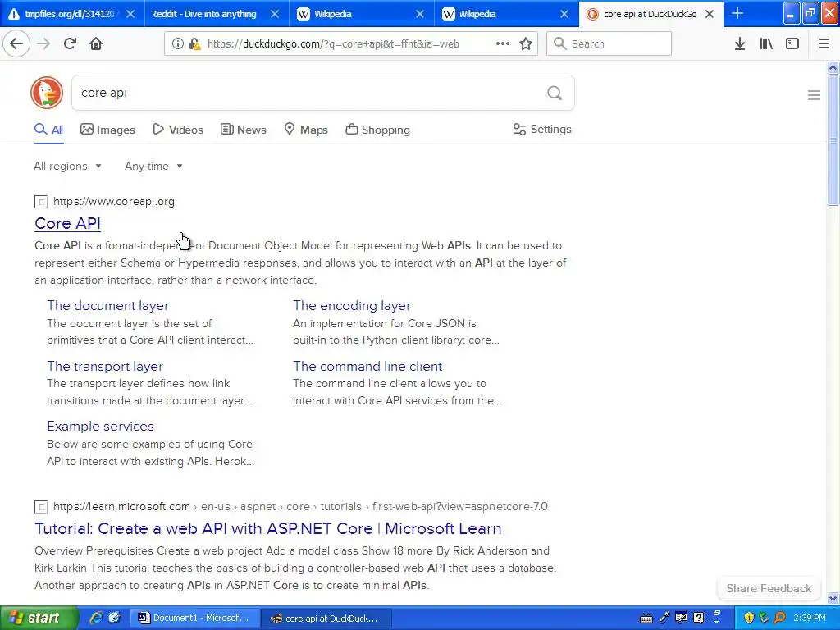Open page actions three-dot menu
This screenshot has height=630, width=840.
point(503,43)
